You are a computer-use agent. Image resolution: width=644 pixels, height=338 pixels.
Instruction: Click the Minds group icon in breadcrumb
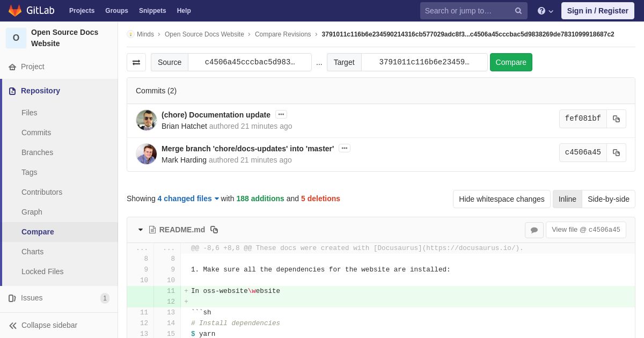click(x=130, y=34)
